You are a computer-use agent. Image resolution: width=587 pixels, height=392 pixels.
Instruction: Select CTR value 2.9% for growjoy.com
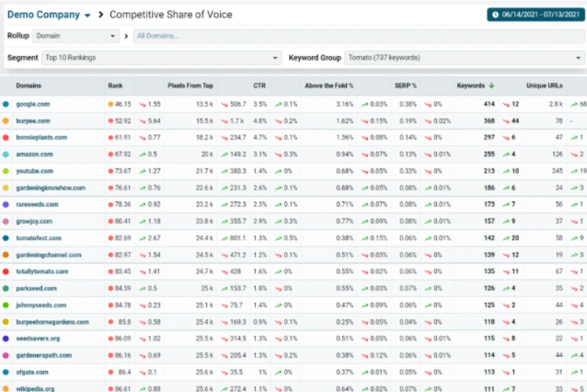coord(259,221)
